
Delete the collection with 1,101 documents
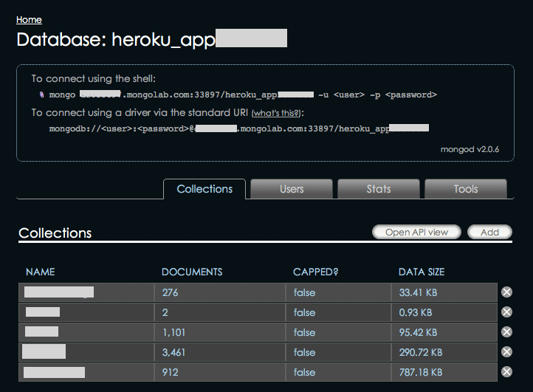pyautogui.click(x=506, y=332)
